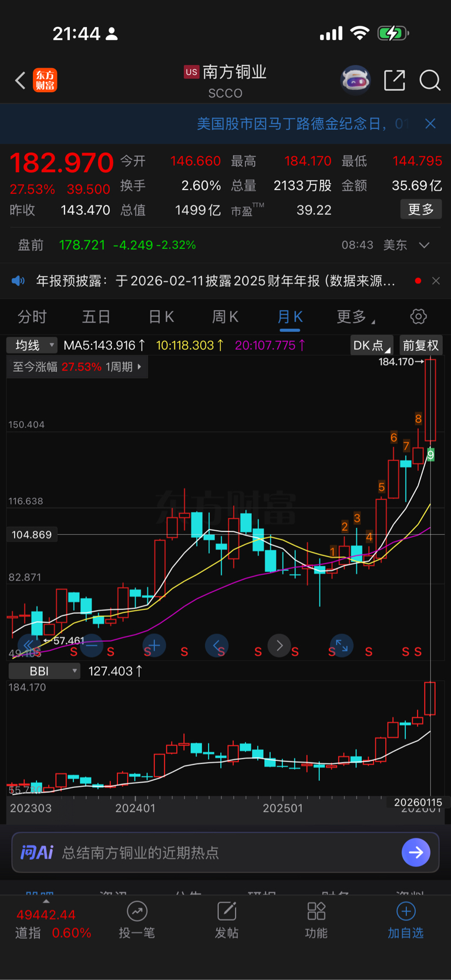The width and height of the screenshot is (451, 980).
Task: Switch to 分时 chart tab
Action: pyautogui.click(x=32, y=317)
